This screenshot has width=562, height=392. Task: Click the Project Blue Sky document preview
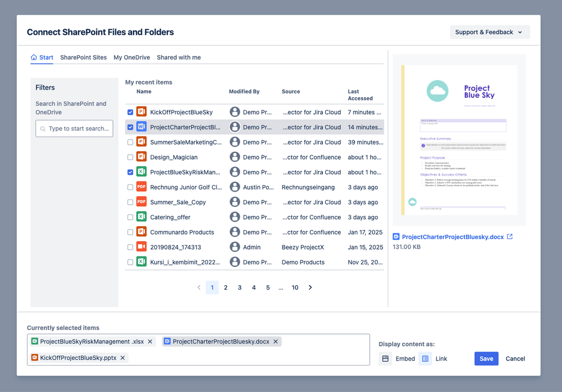(460, 140)
